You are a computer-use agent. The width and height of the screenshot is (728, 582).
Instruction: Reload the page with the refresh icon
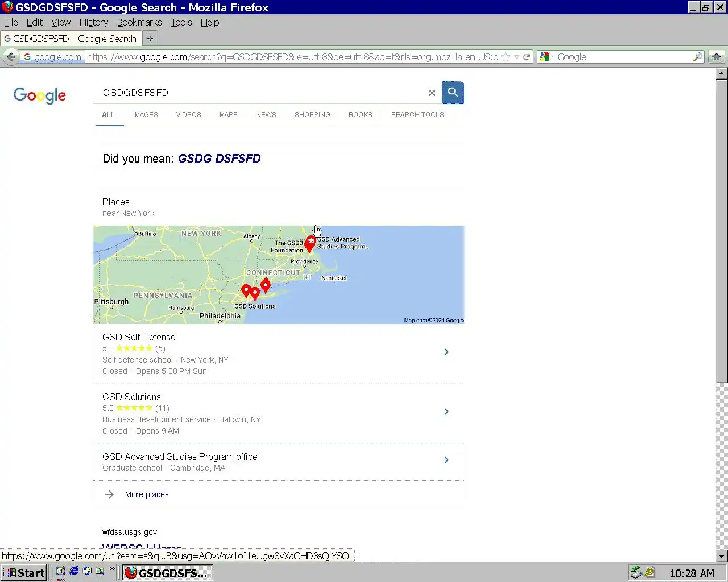527,57
